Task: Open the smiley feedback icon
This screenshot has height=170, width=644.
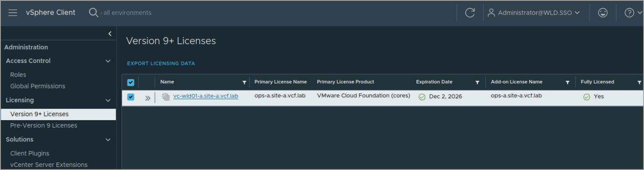Action: 603,13
